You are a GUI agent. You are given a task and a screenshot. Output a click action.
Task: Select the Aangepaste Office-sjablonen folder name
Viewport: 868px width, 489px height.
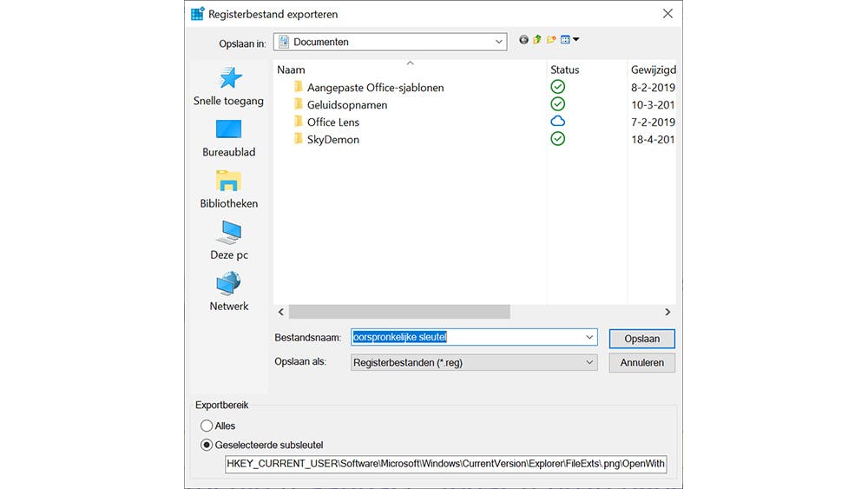pos(375,88)
